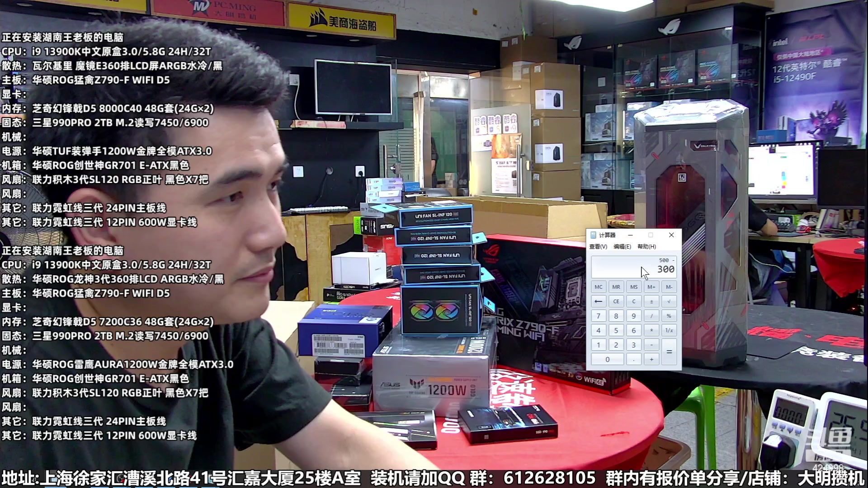This screenshot has height=488, width=868.
Task: Click the square root key
Action: pos(669,301)
